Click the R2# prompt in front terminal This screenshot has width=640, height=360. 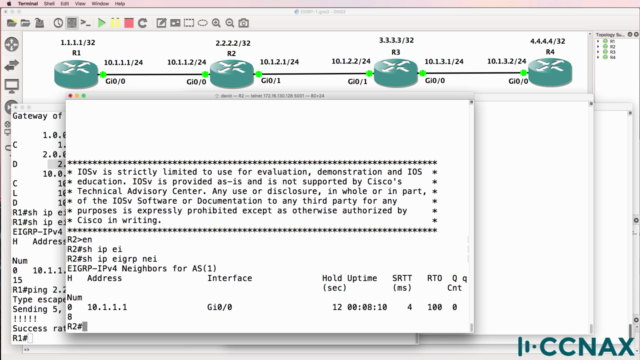pos(75,326)
